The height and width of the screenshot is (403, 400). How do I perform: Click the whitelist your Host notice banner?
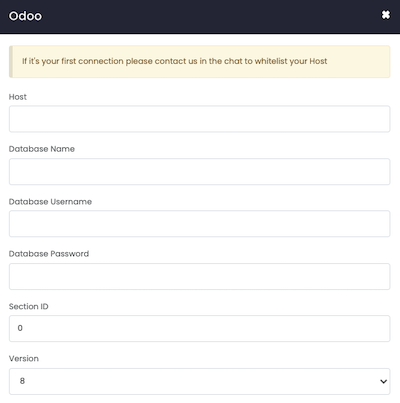199,62
